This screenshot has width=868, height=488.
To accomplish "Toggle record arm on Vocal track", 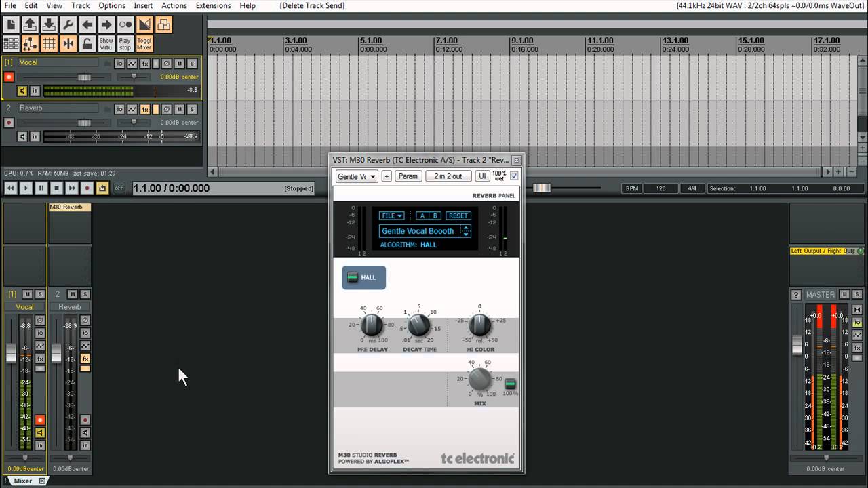I will pos(9,77).
